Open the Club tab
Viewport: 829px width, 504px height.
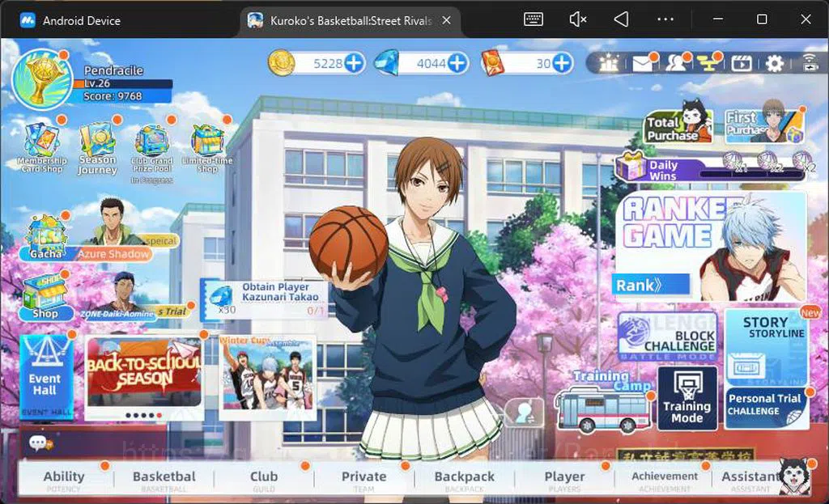click(x=263, y=480)
